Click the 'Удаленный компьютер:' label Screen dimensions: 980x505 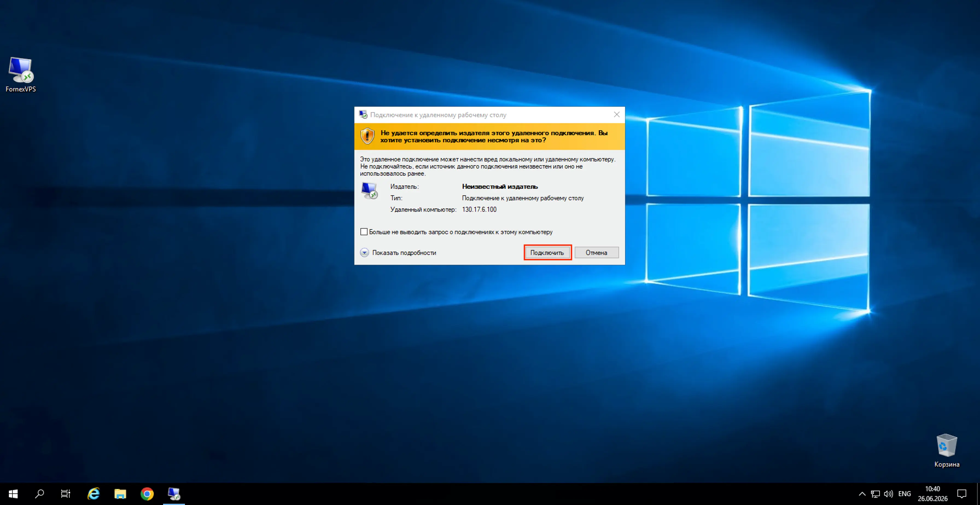pyautogui.click(x=423, y=209)
